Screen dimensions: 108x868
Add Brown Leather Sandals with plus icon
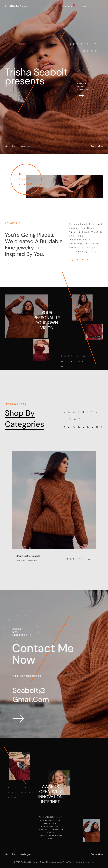click(x=89, y=559)
